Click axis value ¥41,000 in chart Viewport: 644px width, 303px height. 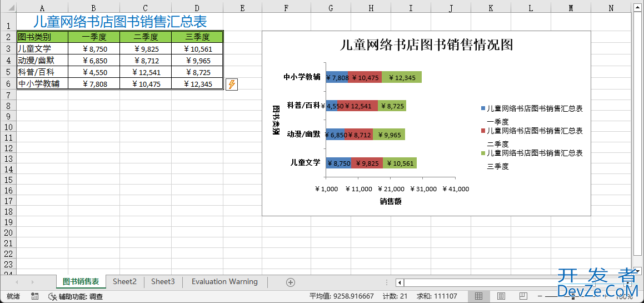[x=456, y=189]
